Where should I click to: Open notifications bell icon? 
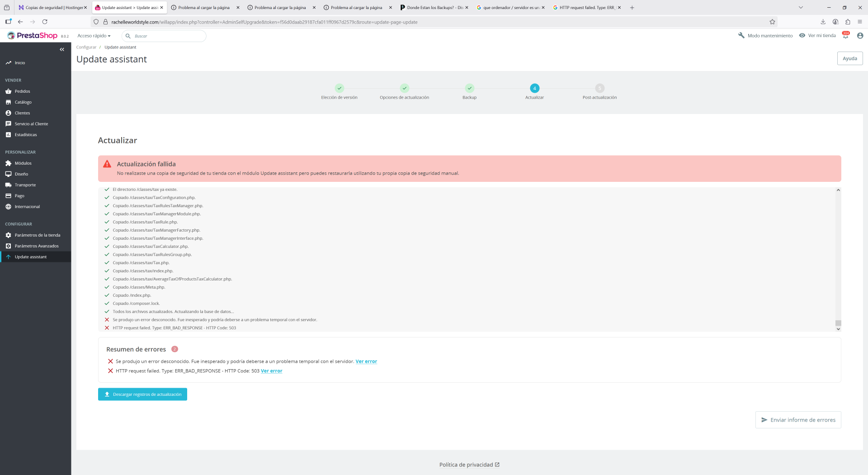click(845, 35)
